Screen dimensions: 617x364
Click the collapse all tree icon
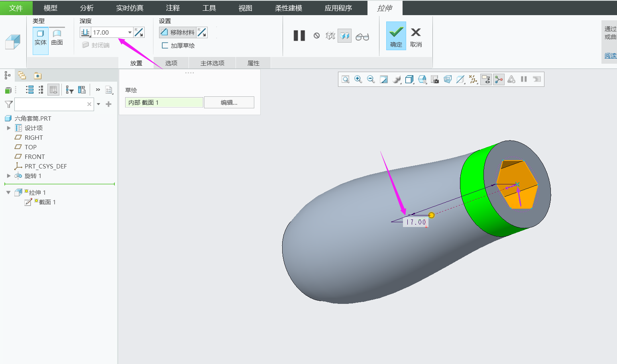(41, 90)
